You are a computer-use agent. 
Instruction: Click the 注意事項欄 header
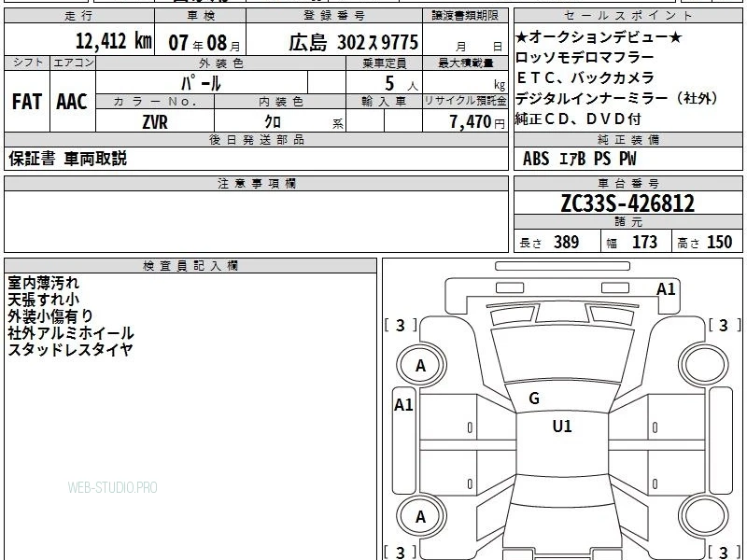click(256, 183)
